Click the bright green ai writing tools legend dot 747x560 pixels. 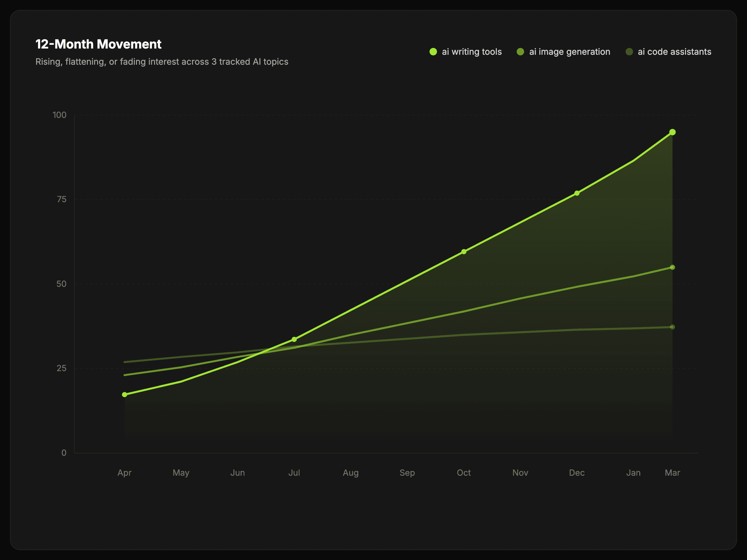tap(433, 52)
